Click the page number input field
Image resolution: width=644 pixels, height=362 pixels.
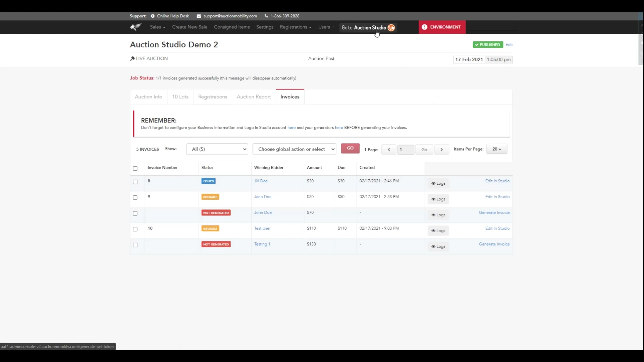(x=406, y=150)
